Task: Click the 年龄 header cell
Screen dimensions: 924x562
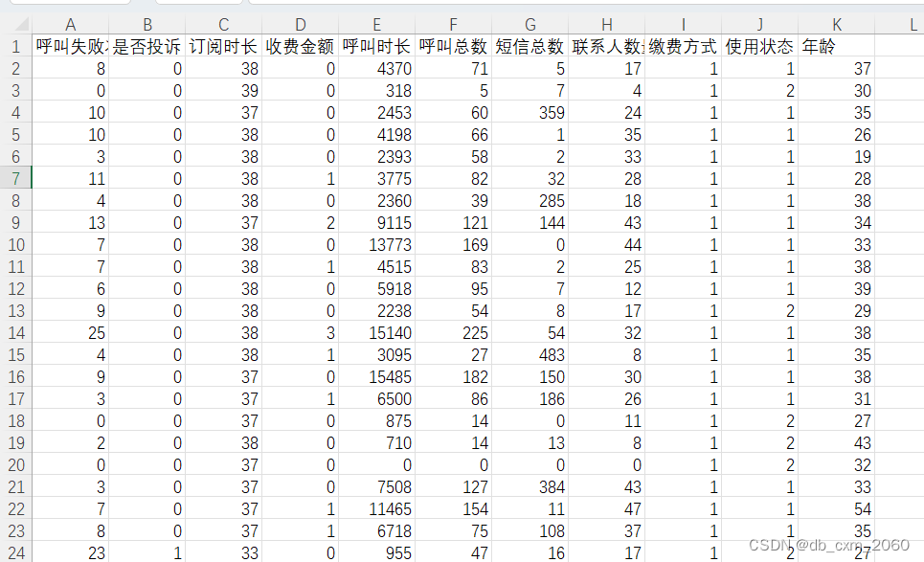Action: tap(836, 46)
